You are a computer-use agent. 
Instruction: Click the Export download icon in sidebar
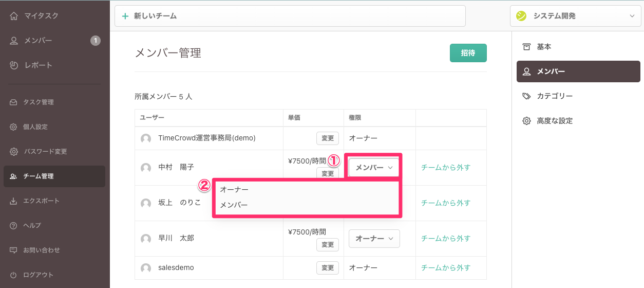click(13, 201)
